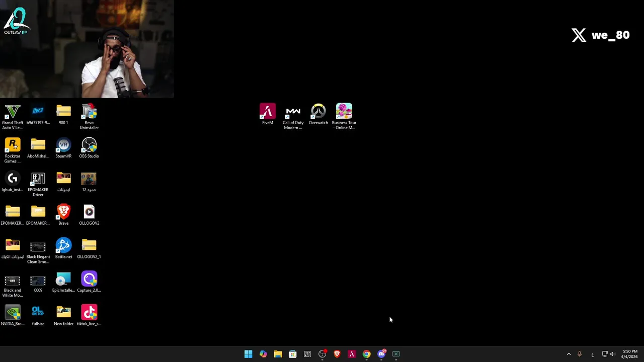This screenshot has width=644, height=362.
Task: Open File Explorer from the taskbar
Action: point(278,354)
